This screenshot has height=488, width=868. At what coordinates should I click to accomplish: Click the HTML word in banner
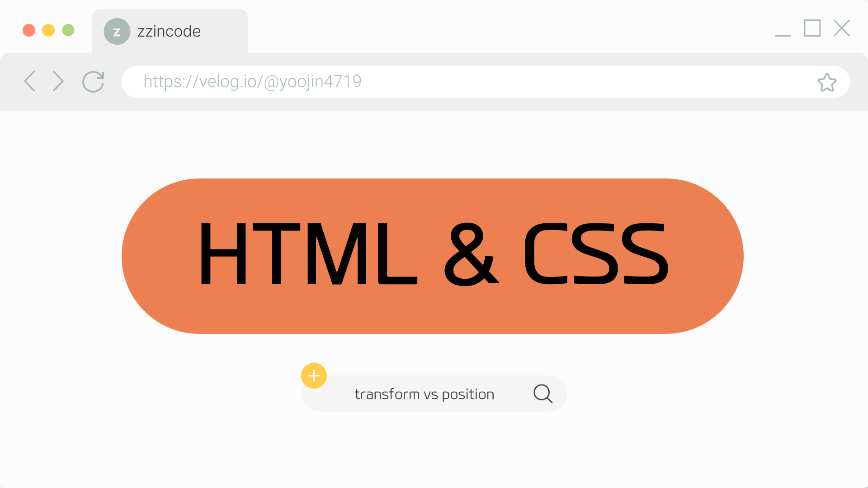coord(309,253)
